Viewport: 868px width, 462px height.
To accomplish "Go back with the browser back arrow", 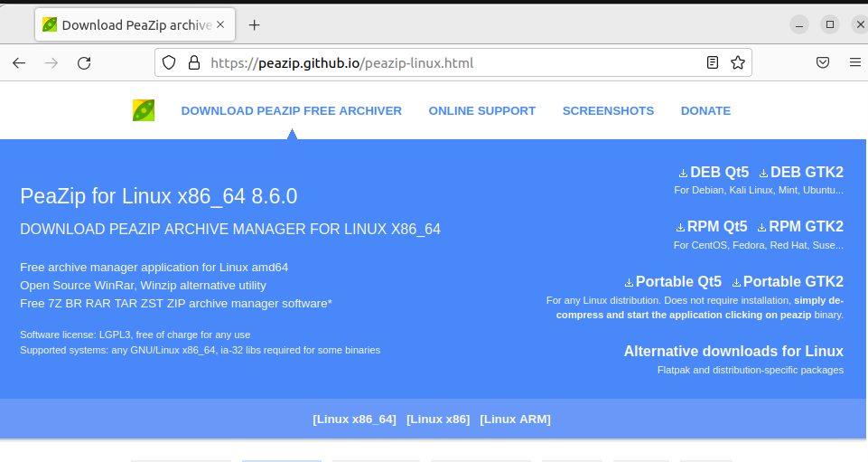I will click(19, 63).
